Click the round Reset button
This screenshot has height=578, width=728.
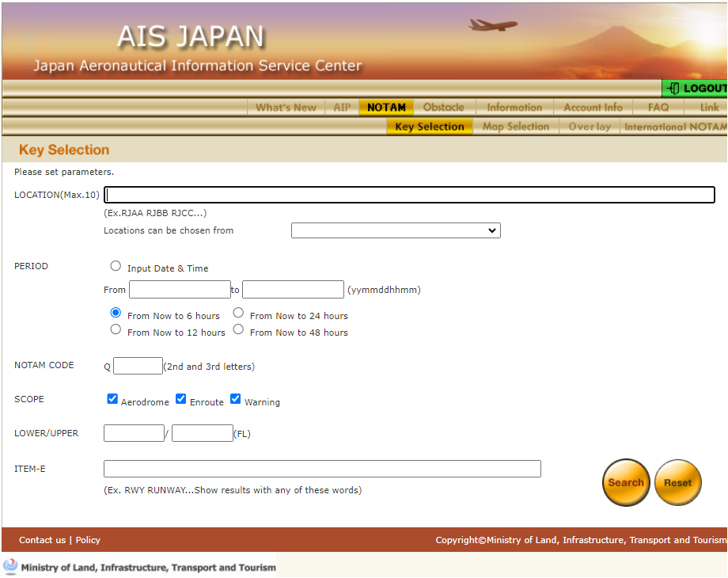pyautogui.click(x=678, y=482)
